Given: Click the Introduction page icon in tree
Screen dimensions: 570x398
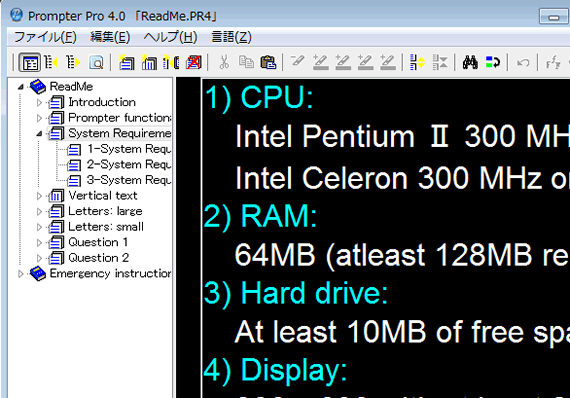Looking at the screenshot, I should (x=56, y=102).
